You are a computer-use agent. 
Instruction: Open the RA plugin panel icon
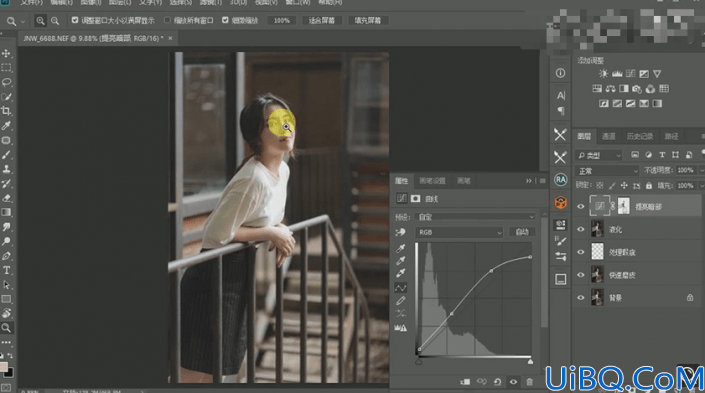[560, 180]
